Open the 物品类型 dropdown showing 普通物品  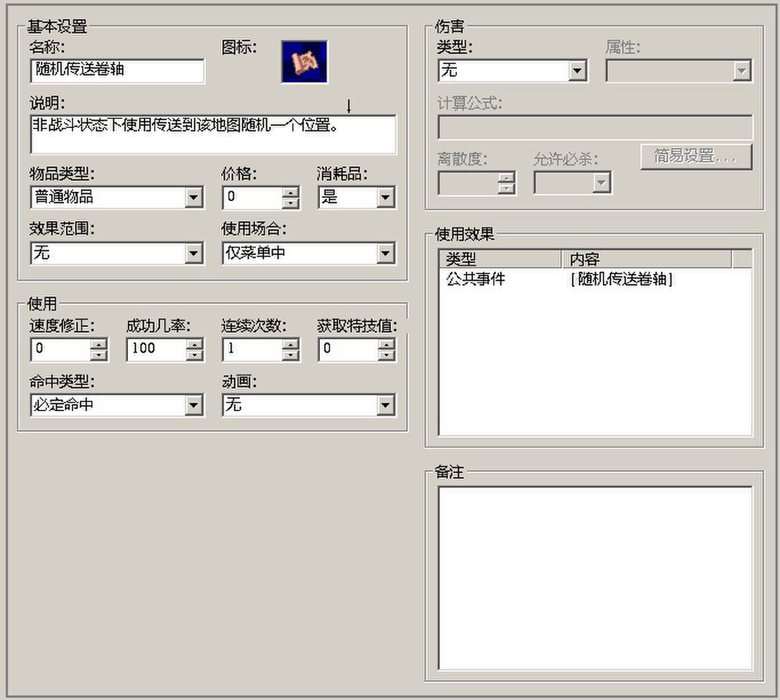(x=117, y=198)
